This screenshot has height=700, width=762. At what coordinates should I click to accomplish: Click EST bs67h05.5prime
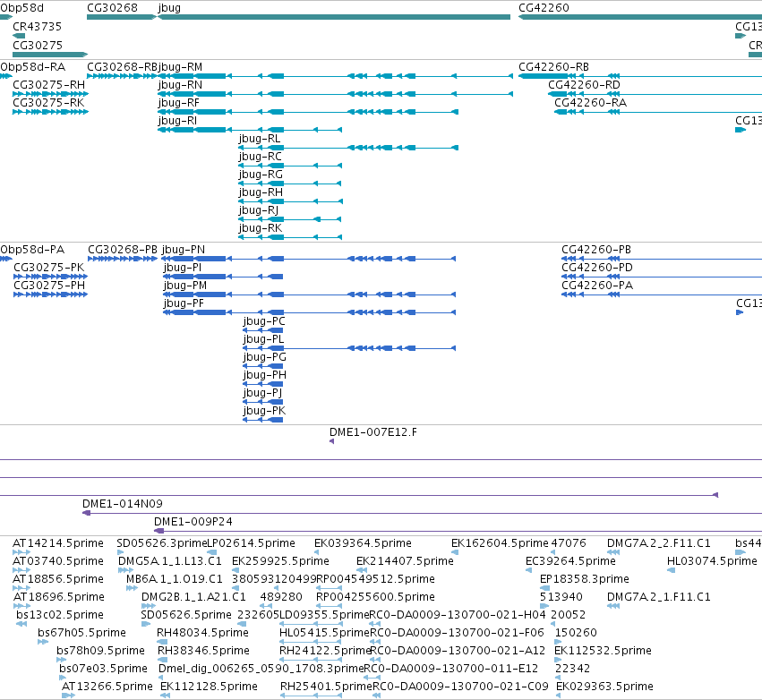pyautogui.click(x=81, y=633)
